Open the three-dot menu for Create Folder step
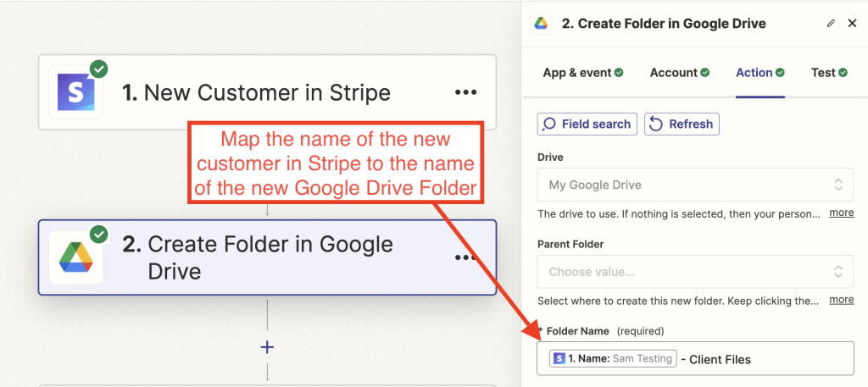The image size is (868, 387). click(x=465, y=257)
